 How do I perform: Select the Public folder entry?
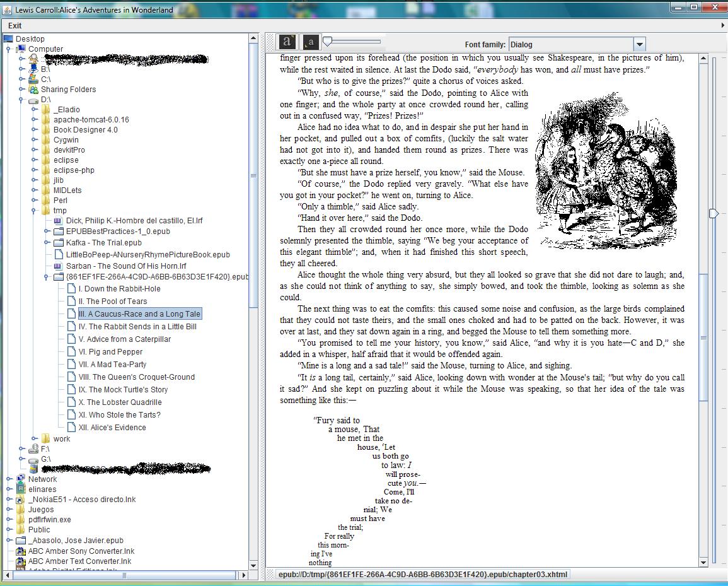click(39, 530)
